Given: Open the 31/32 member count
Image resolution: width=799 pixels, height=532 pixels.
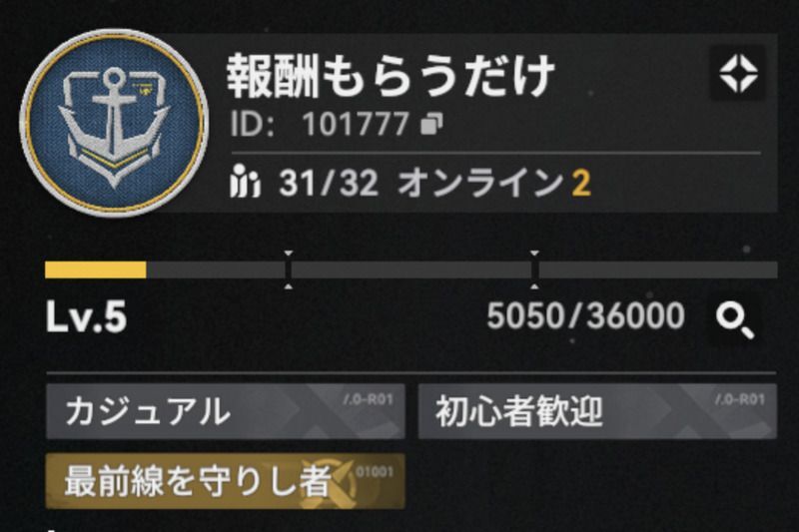Looking at the screenshot, I should pyautogui.click(x=329, y=183).
